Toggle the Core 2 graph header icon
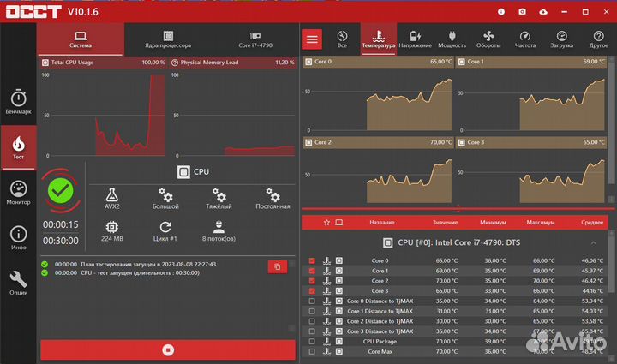The image size is (617, 364). tap(308, 142)
